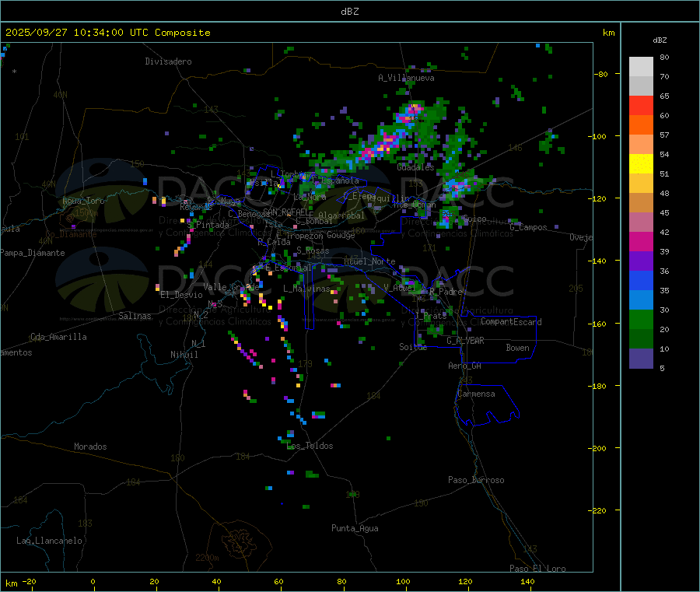Click the 'Morados' map label

pos(90,447)
